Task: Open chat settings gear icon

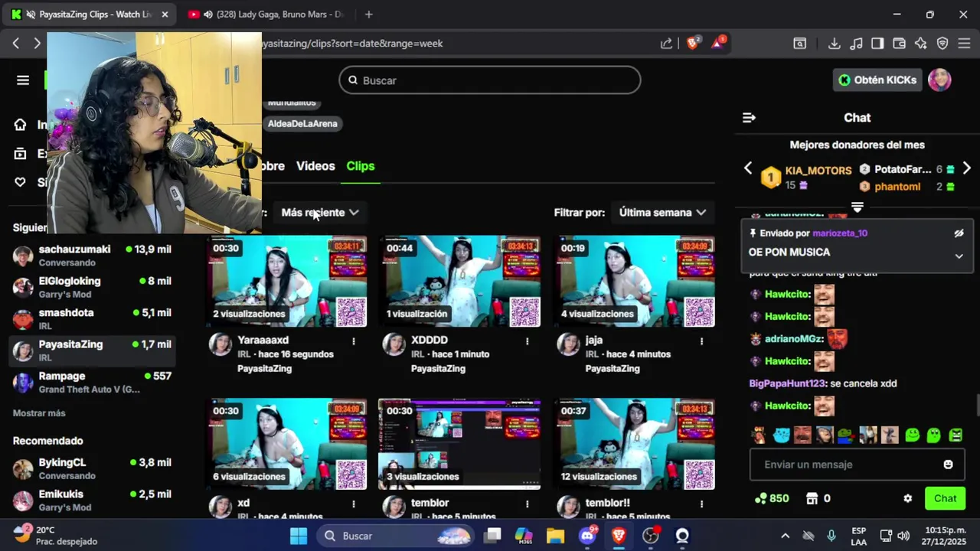Action: point(907,498)
